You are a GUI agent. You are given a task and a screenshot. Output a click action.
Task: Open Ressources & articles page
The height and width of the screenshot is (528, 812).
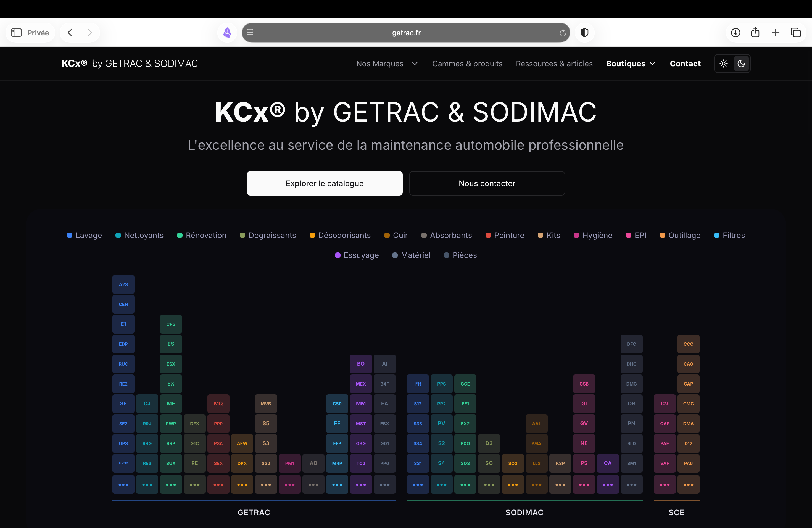pyautogui.click(x=554, y=64)
